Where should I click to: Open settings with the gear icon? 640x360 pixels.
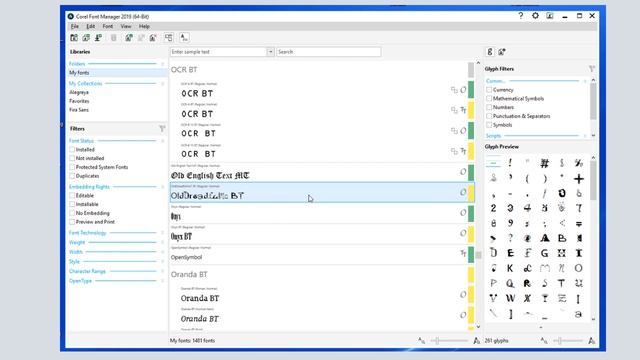535,16
